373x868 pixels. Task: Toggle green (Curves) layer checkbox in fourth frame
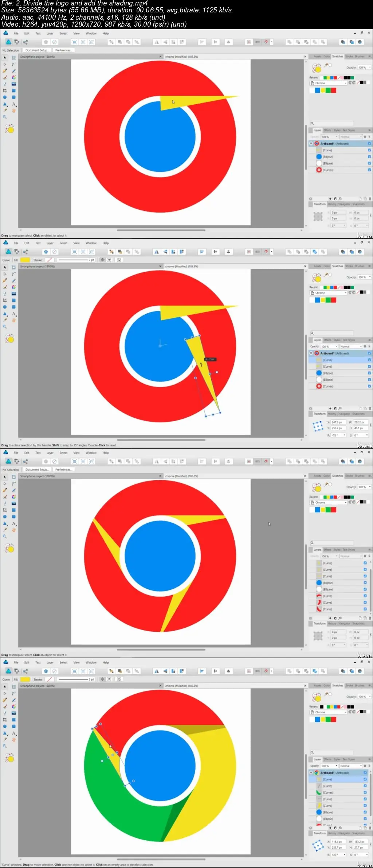[x=365, y=793]
